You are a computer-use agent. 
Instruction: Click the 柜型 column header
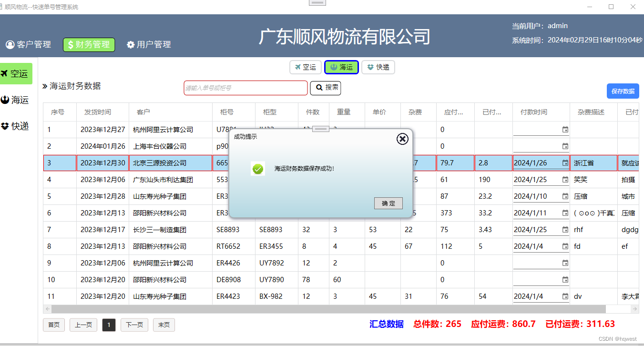[x=277, y=112]
